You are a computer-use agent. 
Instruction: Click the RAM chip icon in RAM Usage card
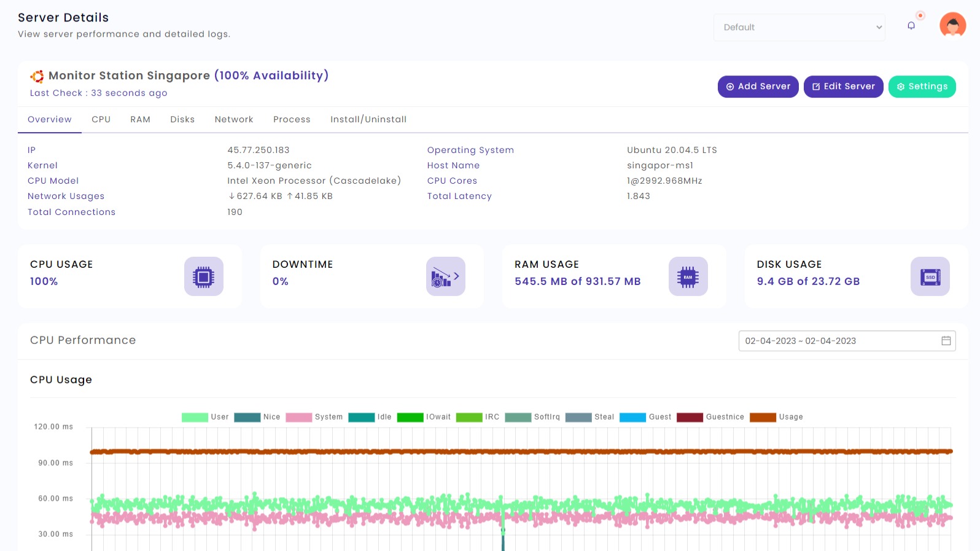688,276
